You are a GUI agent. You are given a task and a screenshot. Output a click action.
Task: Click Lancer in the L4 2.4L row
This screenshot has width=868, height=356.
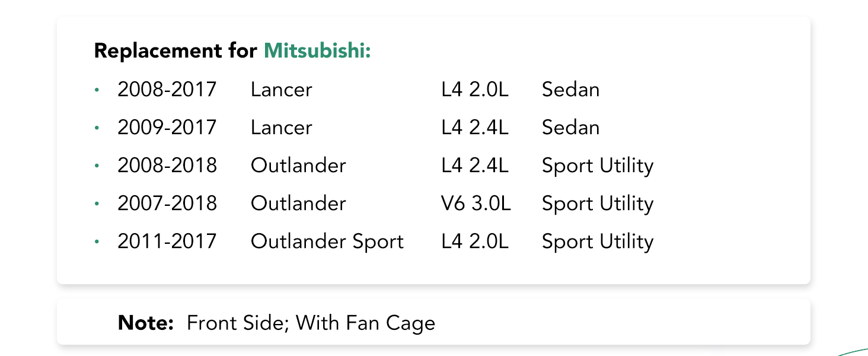tap(281, 128)
